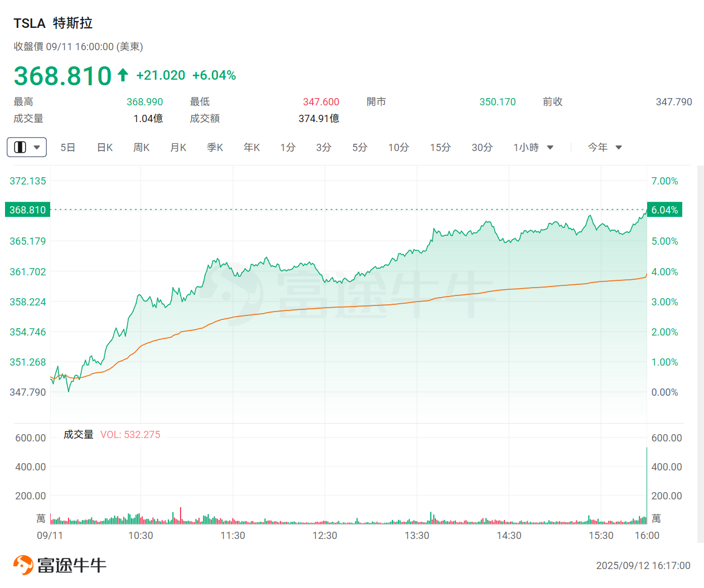Select the 30分 thirty-minute interval
The width and height of the screenshot is (704, 588).
click(x=482, y=147)
